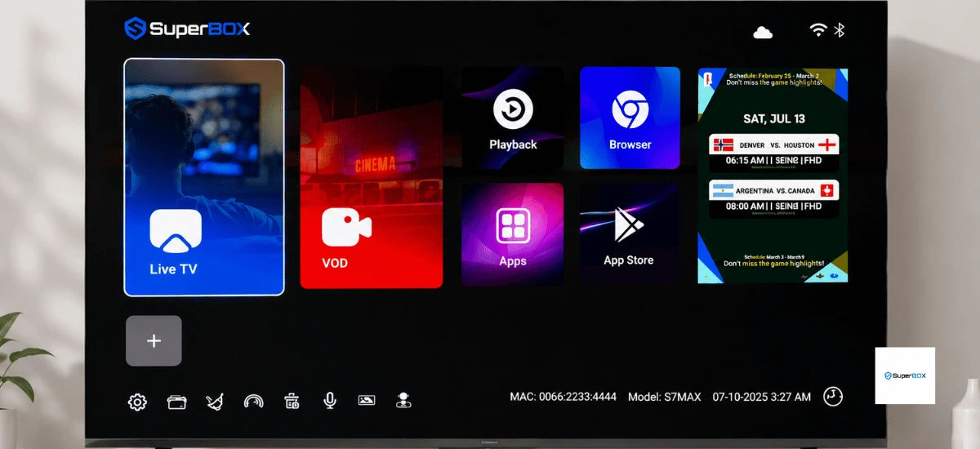The height and width of the screenshot is (449, 980).
Task: Click the plus add shortcut button
Action: [x=154, y=340]
